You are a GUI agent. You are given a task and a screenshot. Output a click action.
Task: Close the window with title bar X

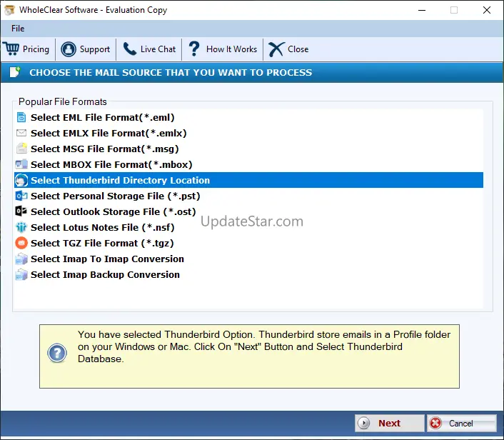(487, 10)
